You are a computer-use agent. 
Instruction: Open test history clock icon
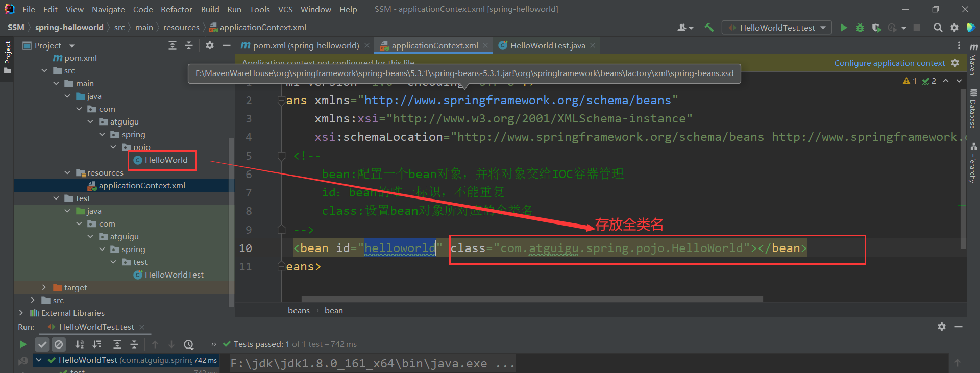[188, 344]
